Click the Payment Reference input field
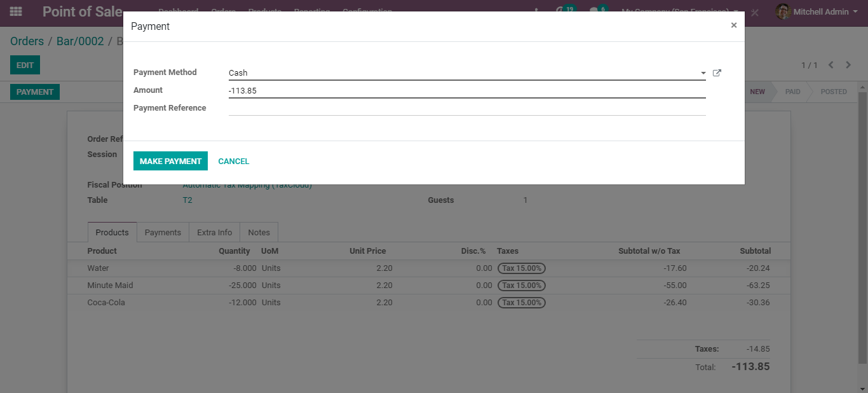Viewport: 868px width, 393px height. click(x=467, y=108)
